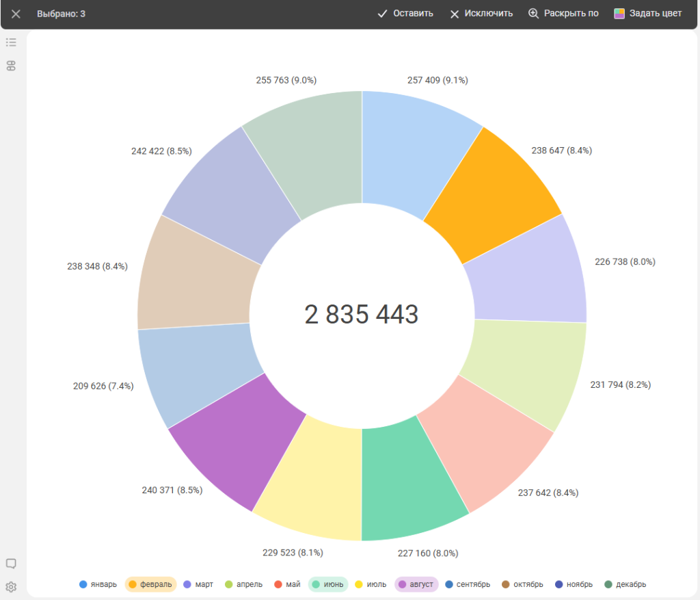
Task: Select сентябрь in the legend
Action: pyautogui.click(x=468, y=584)
